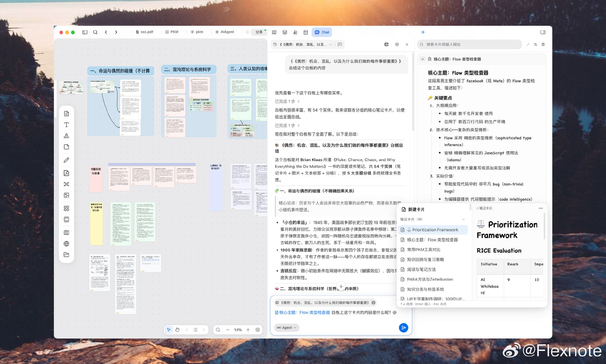Select the Text tool
Screen dimensions: 606x364
(66, 125)
